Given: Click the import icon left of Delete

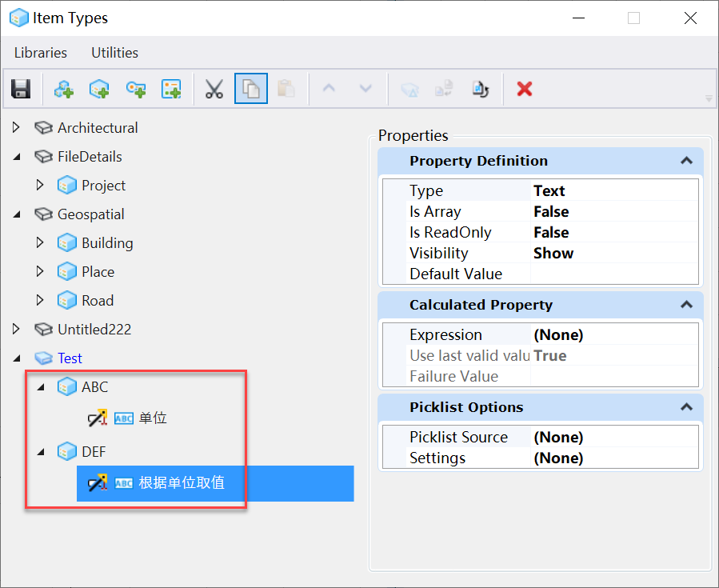Looking at the screenshot, I should pyautogui.click(x=481, y=89).
